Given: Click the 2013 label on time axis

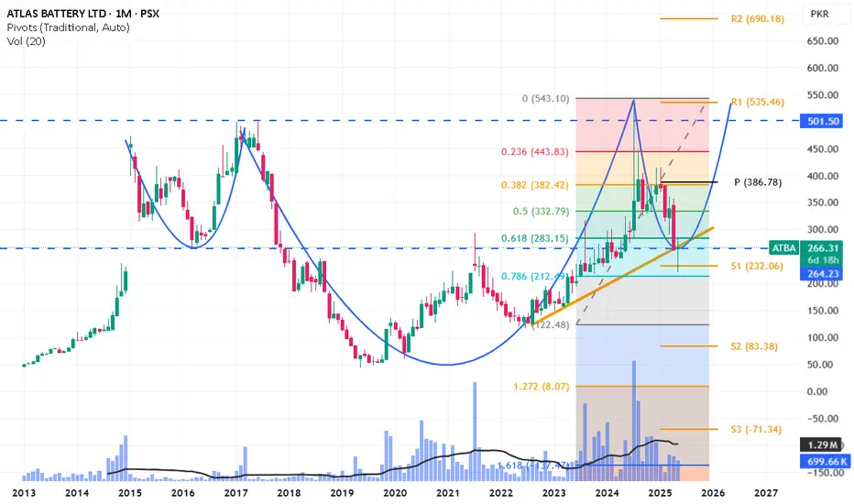Looking at the screenshot, I should pos(24,493).
